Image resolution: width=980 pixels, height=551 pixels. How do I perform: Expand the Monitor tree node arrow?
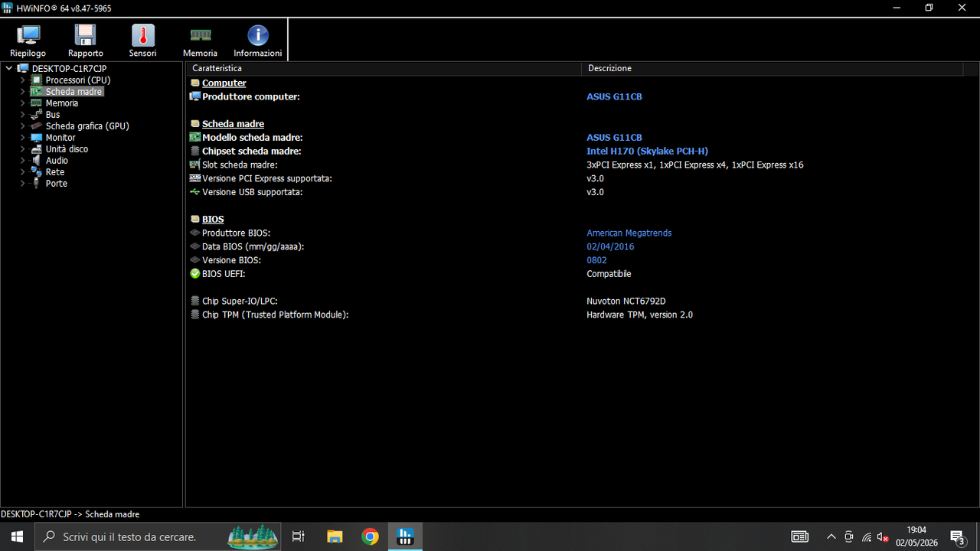click(x=23, y=138)
